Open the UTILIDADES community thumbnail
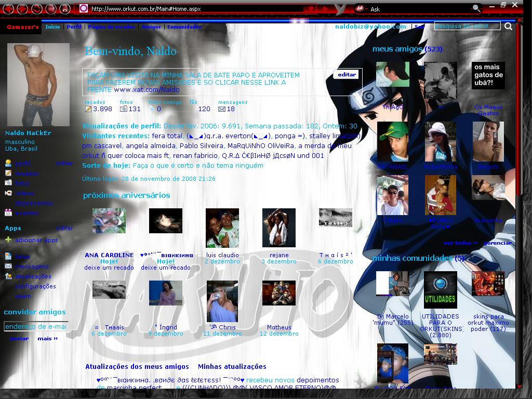This screenshot has height=399, width=532. (x=441, y=290)
